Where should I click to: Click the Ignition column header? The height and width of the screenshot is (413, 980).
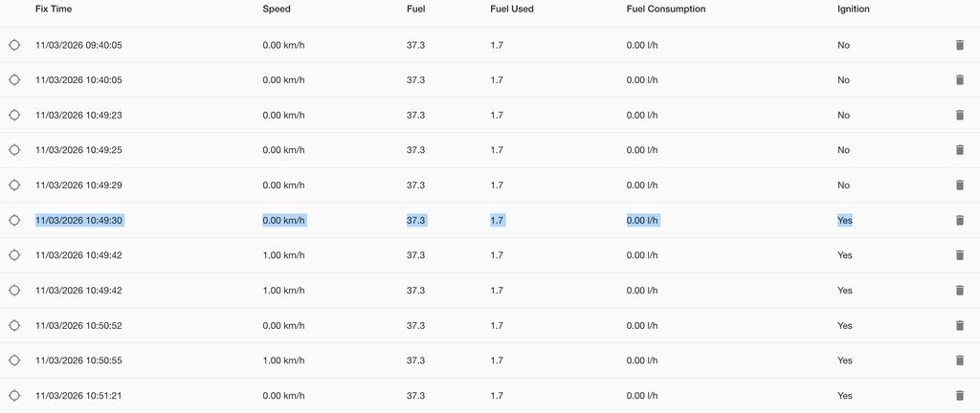coord(854,9)
